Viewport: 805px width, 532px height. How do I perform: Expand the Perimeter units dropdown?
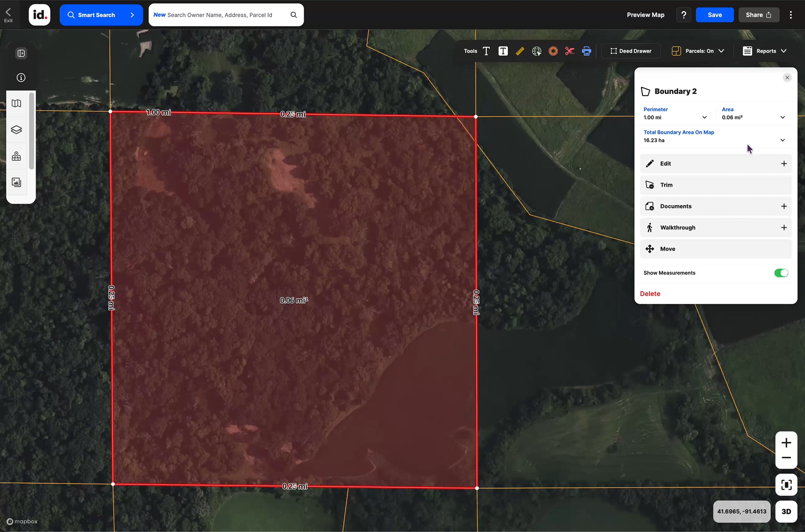coord(704,117)
